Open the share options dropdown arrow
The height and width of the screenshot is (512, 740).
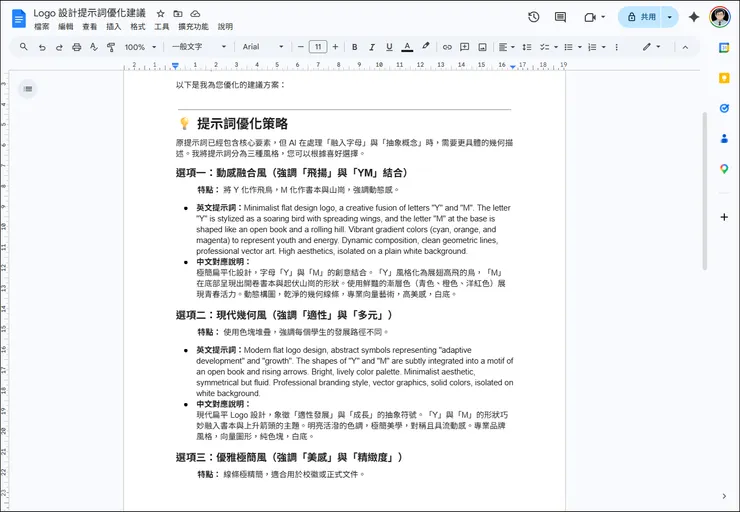click(670, 17)
